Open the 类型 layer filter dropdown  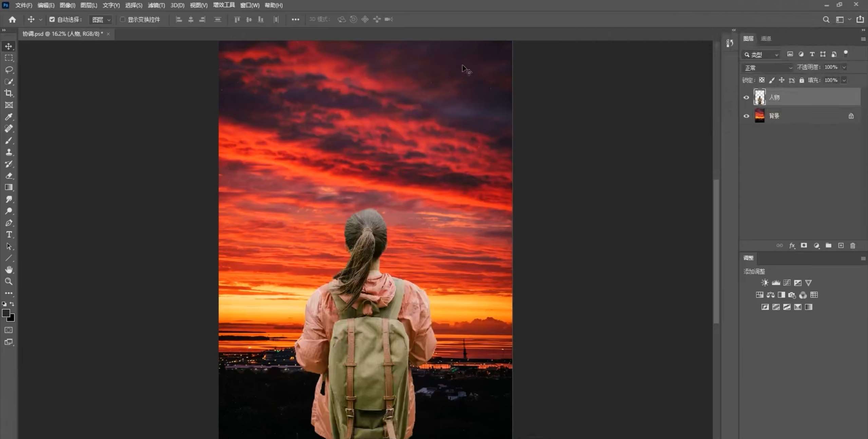[x=761, y=54]
